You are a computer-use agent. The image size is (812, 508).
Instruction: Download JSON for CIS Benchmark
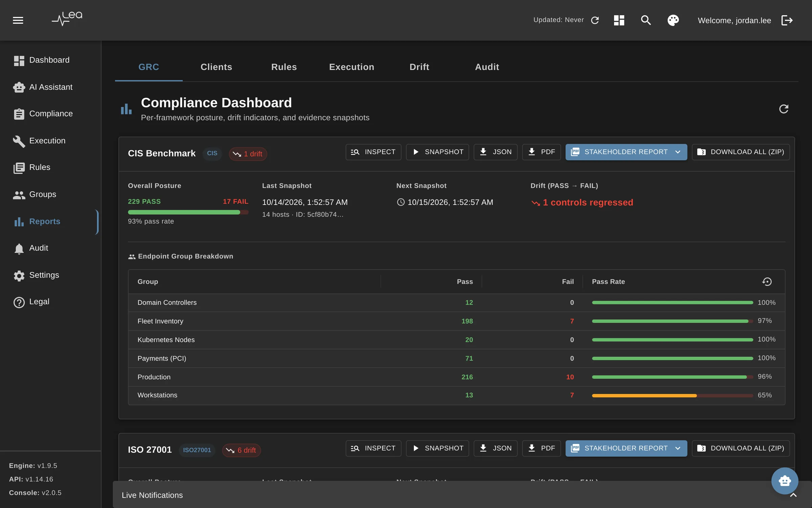click(495, 152)
